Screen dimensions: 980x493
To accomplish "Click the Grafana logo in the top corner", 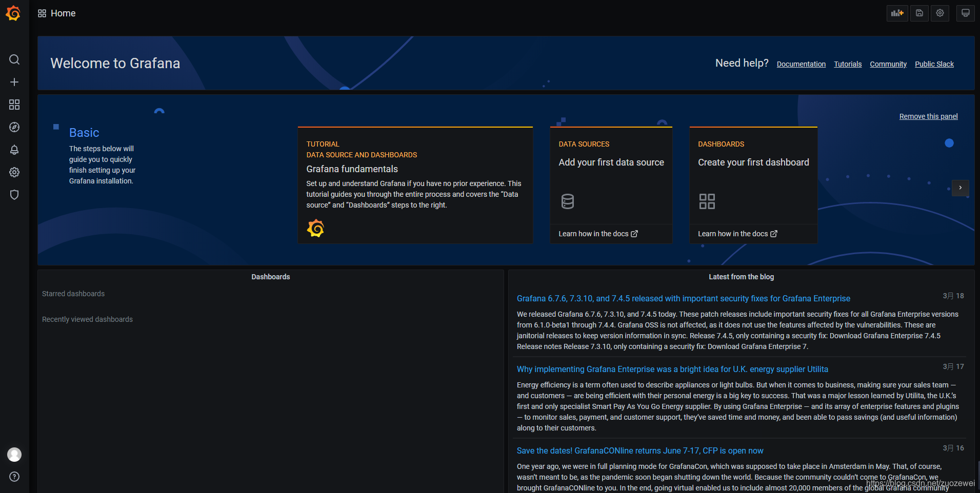I will 13,13.
